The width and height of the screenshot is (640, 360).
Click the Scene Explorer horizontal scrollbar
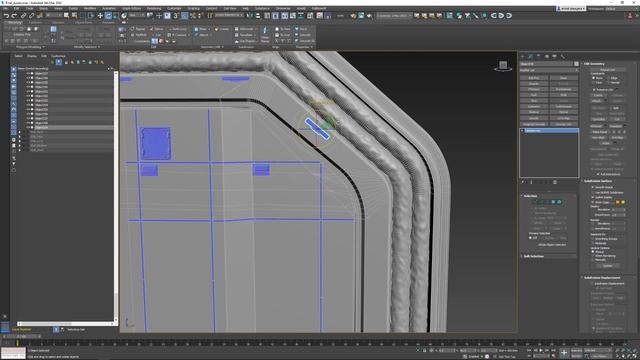(x=65, y=324)
